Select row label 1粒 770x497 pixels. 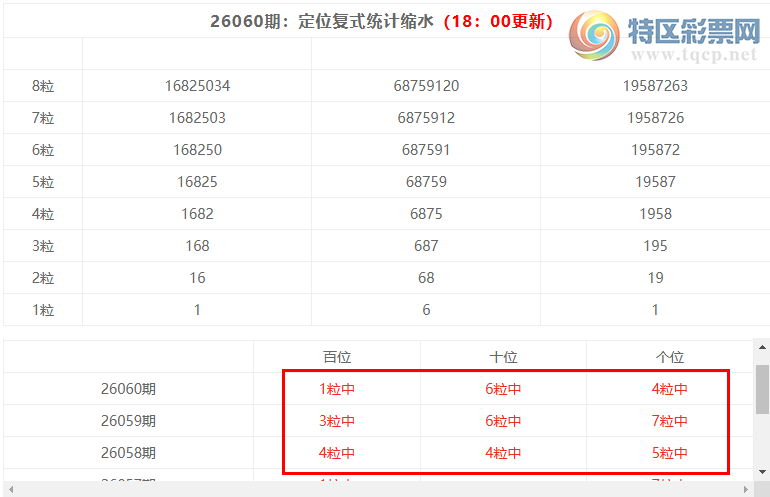43,310
